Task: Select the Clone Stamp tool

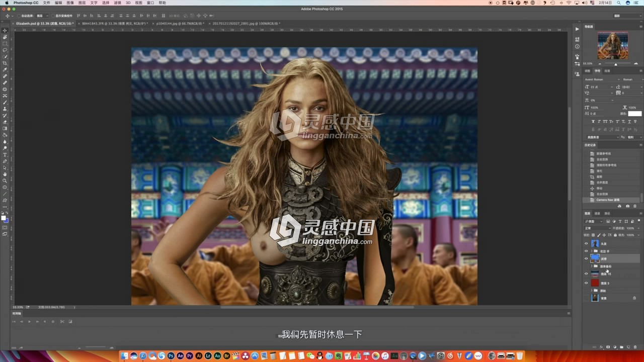Action: (x=5, y=109)
